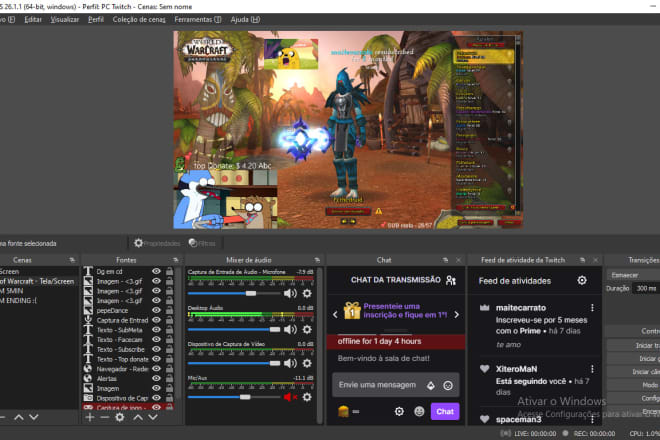
Task: Open emoji picker in chat message box
Action: (448, 385)
